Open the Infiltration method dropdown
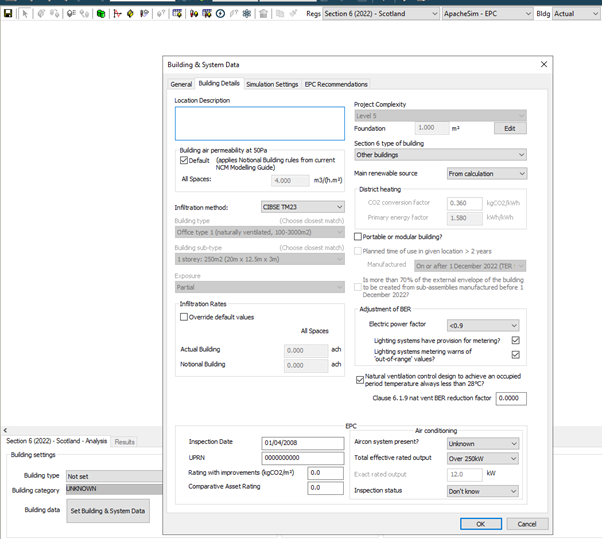The height and width of the screenshot is (539, 602). [302, 207]
